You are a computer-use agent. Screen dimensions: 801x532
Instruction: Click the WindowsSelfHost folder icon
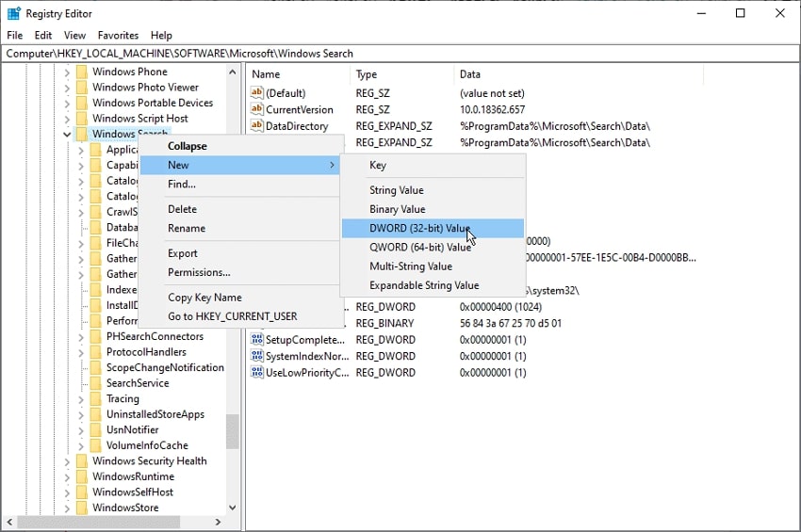click(x=82, y=492)
